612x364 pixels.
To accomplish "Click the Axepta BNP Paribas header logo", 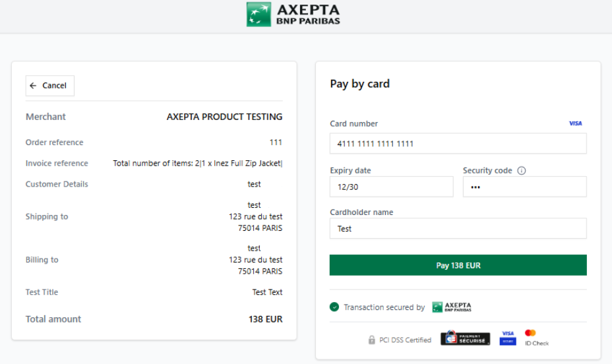I will (293, 15).
